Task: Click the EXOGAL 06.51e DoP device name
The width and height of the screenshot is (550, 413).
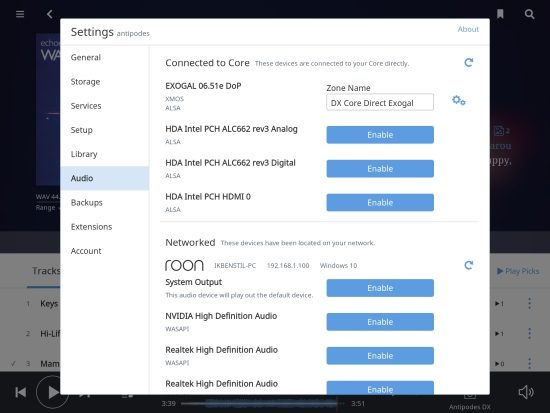Action: (203, 86)
